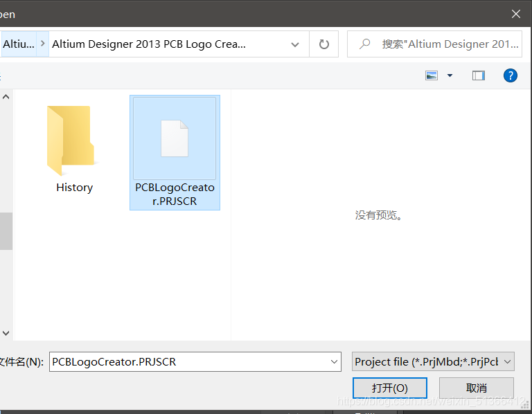
Task: Click the PCBLogoCreator.PRJSCR file name label
Action: 175,195
